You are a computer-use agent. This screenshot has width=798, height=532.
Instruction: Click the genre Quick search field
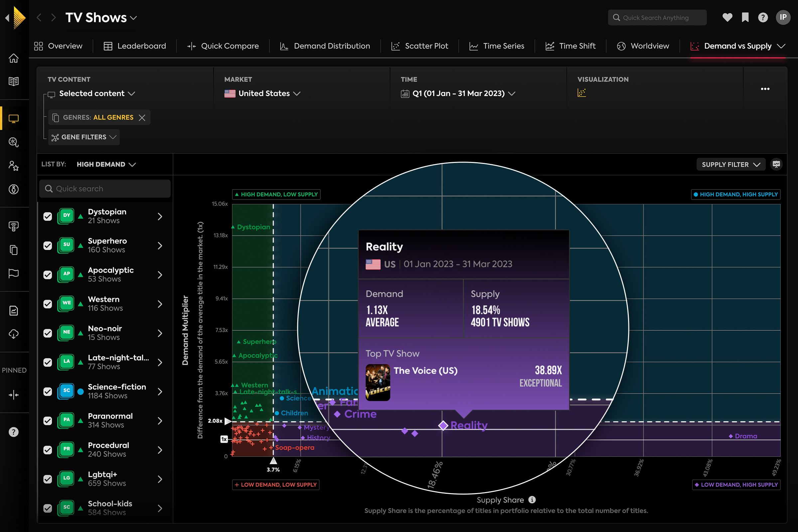(105, 189)
